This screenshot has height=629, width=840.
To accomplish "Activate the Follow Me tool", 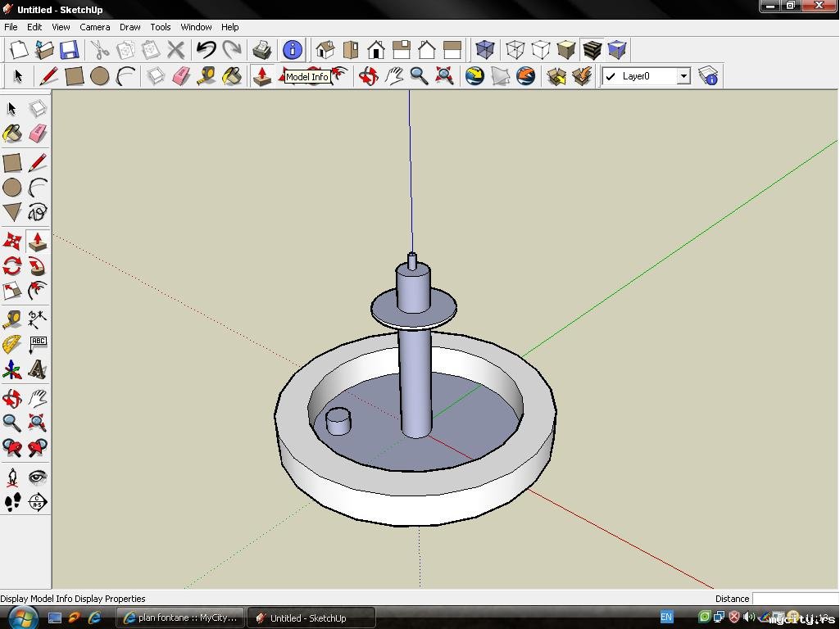I will click(x=37, y=266).
